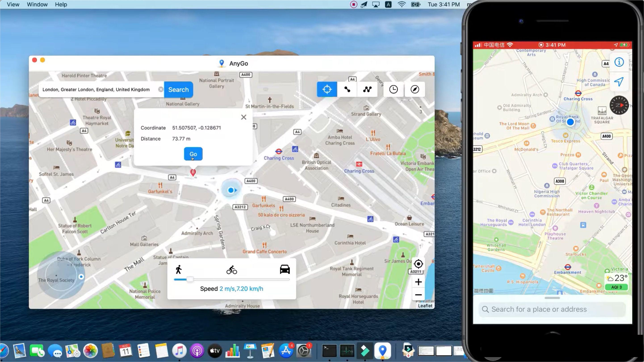Image resolution: width=644 pixels, height=362 pixels.
Task: Open the View menu
Action: tap(13, 4)
